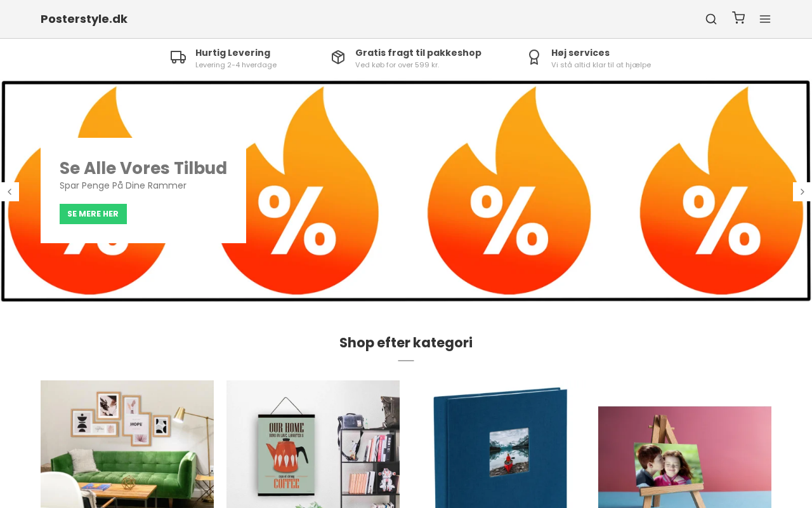This screenshot has height=508, width=812.
Task: Click the package box icon
Action: (338, 57)
